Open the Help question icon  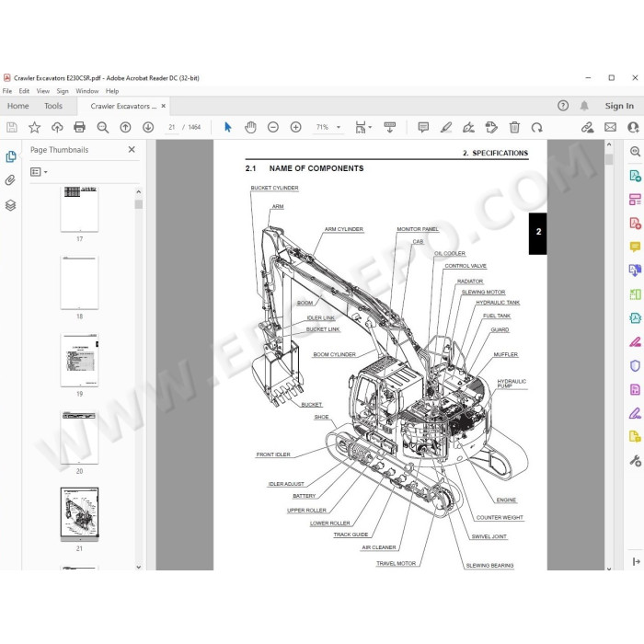point(563,106)
